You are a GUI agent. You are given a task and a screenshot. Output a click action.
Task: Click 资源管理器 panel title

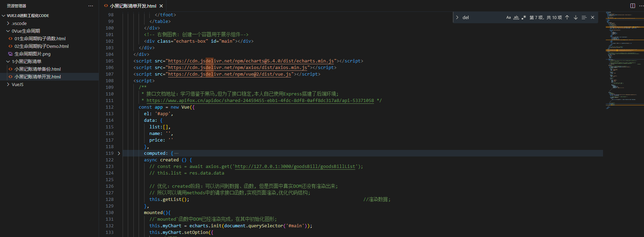pos(16,6)
